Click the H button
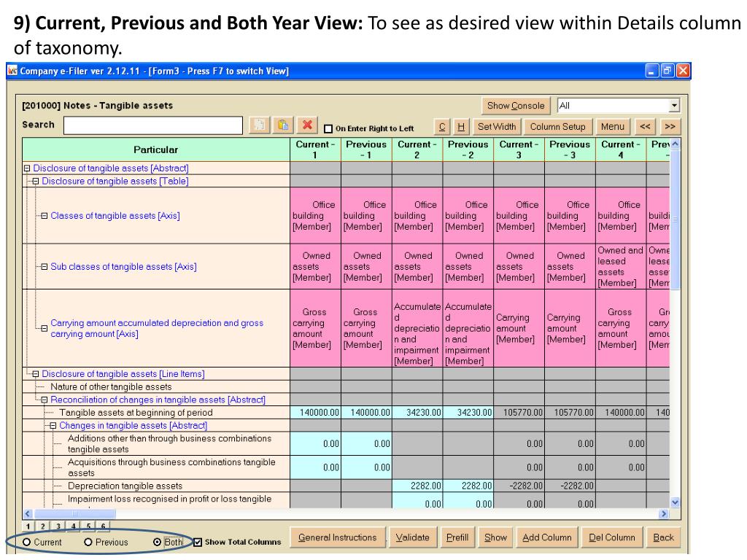747x560 pixels. [461, 127]
